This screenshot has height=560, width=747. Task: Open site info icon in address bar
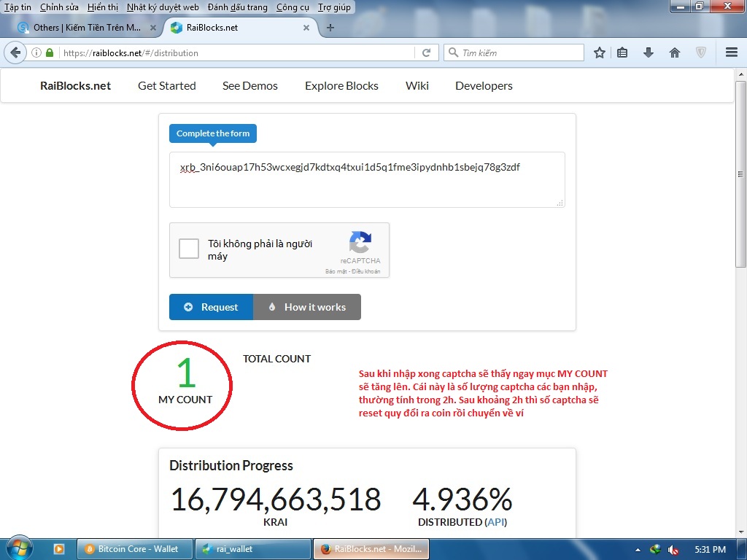pyautogui.click(x=36, y=52)
